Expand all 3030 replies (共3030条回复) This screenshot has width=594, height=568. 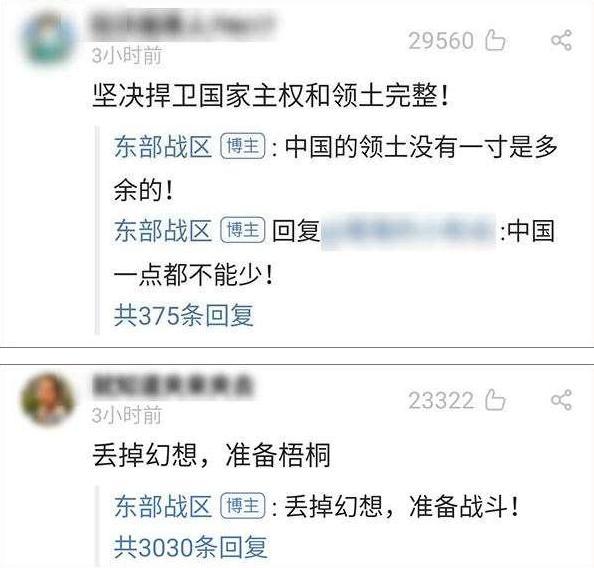pos(191,547)
